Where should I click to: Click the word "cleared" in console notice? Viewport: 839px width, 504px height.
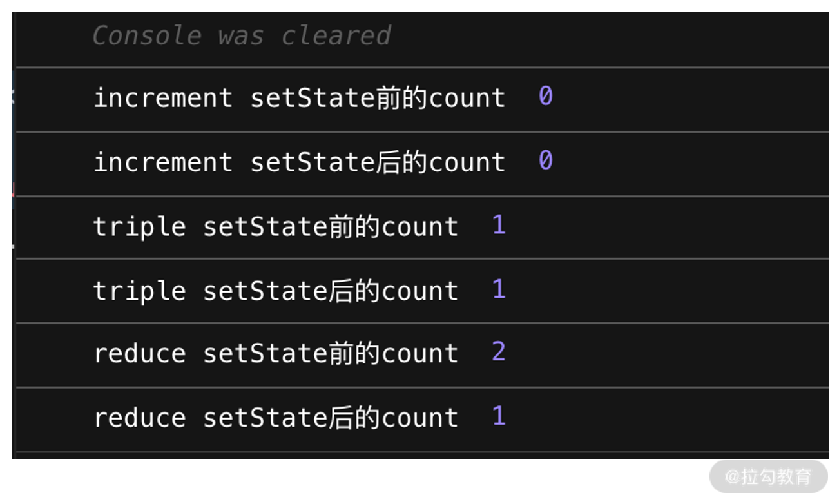click(336, 35)
